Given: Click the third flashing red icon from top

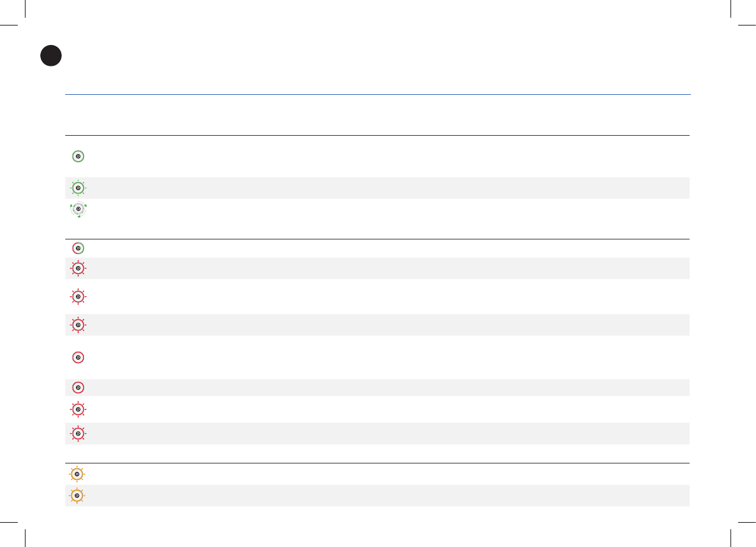Looking at the screenshot, I should click(x=78, y=325).
